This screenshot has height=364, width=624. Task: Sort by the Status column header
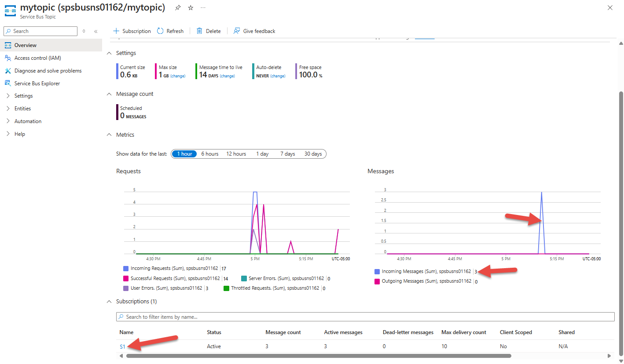point(214,332)
